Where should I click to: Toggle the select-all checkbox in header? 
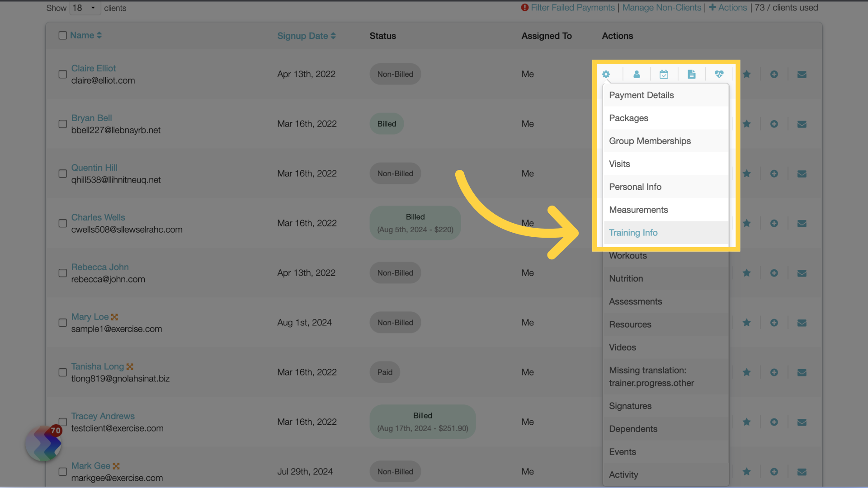pyautogui.click(x=62, y=34)
